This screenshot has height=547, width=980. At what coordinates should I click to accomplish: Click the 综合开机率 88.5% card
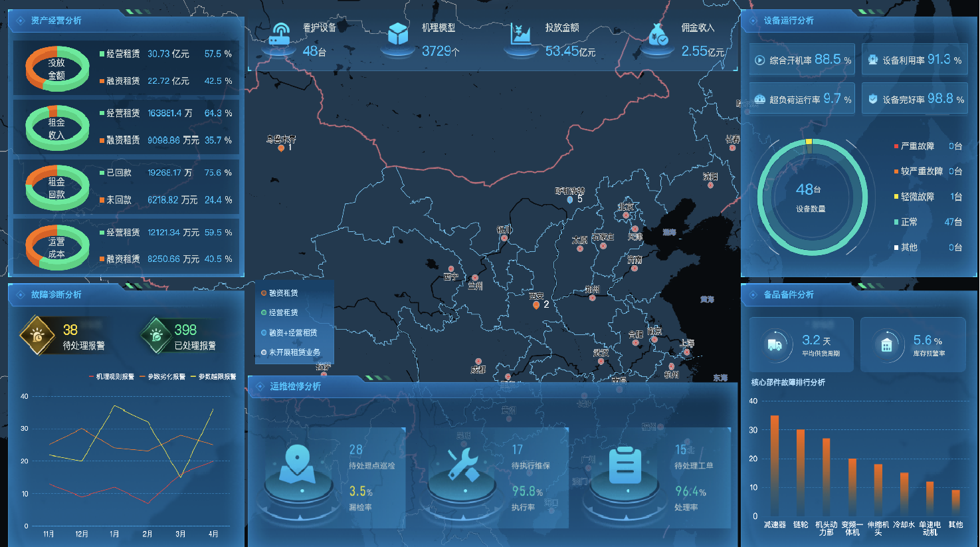803,60
